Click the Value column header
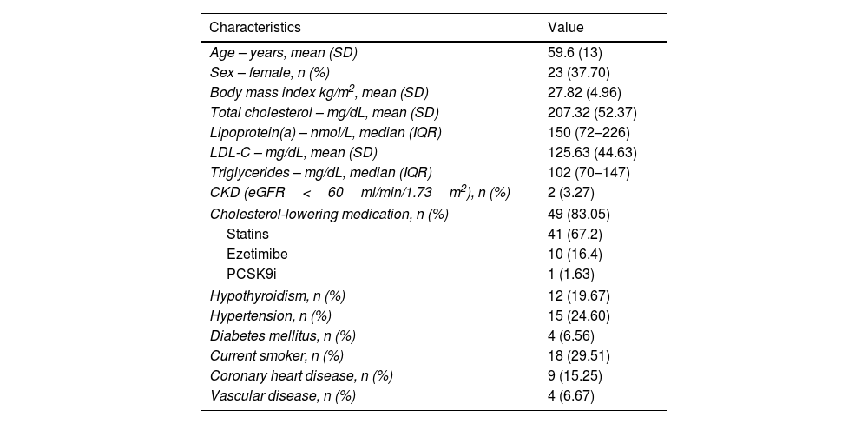This screenshot has height=424, width=868. (566, 27)
